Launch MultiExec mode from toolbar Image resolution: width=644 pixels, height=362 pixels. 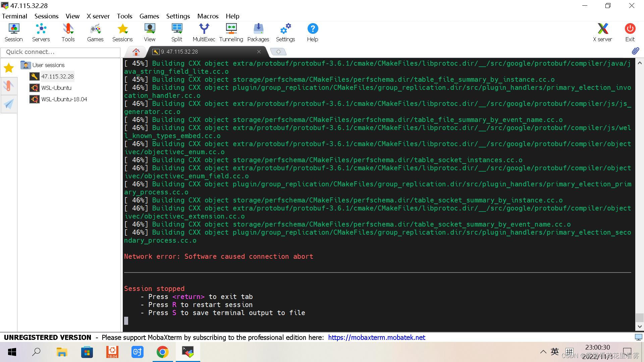[x=204, y=33]
